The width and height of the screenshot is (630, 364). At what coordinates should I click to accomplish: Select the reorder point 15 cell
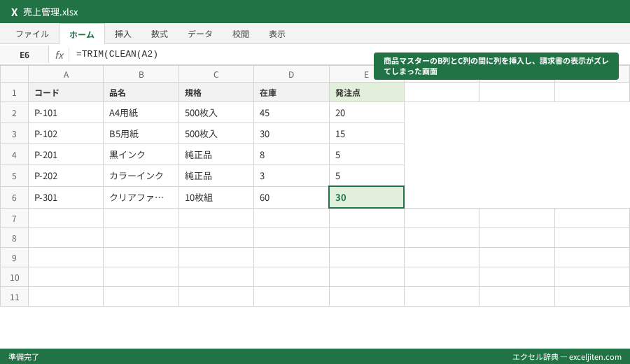pyautogui.click(x=366, y=134)
